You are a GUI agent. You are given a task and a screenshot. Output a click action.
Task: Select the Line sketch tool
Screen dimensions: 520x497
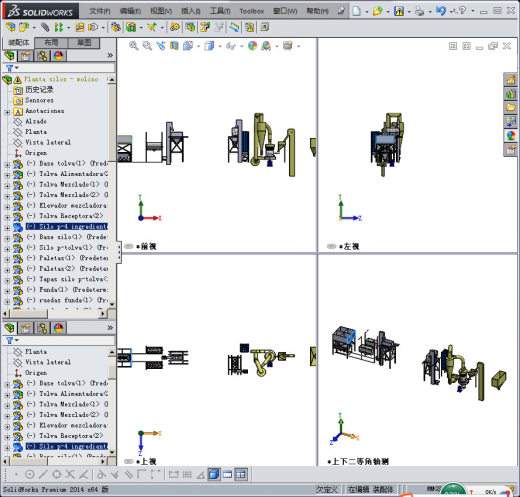point(43,474)
